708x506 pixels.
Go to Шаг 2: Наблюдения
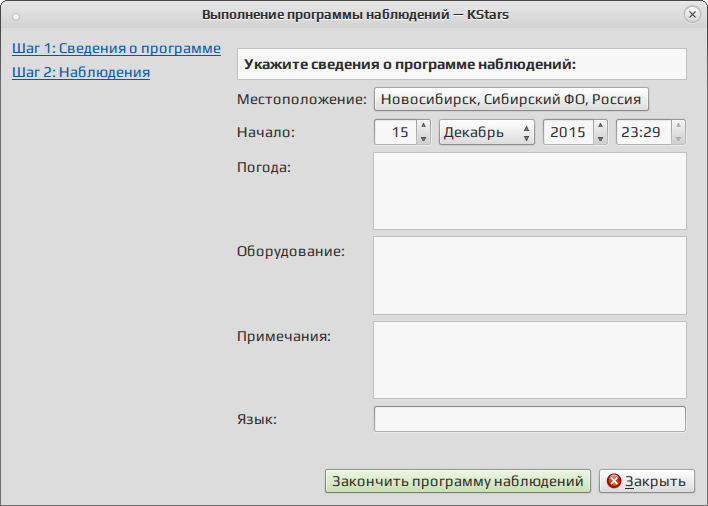pos(81,72)
